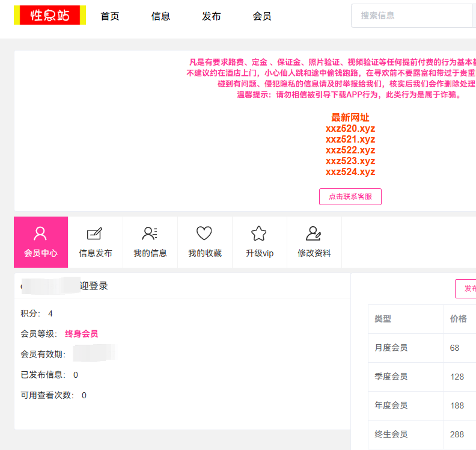Screen dimensions: 476x450
Task: Select the 修改资料 user-edit icon
Action: 314,233
